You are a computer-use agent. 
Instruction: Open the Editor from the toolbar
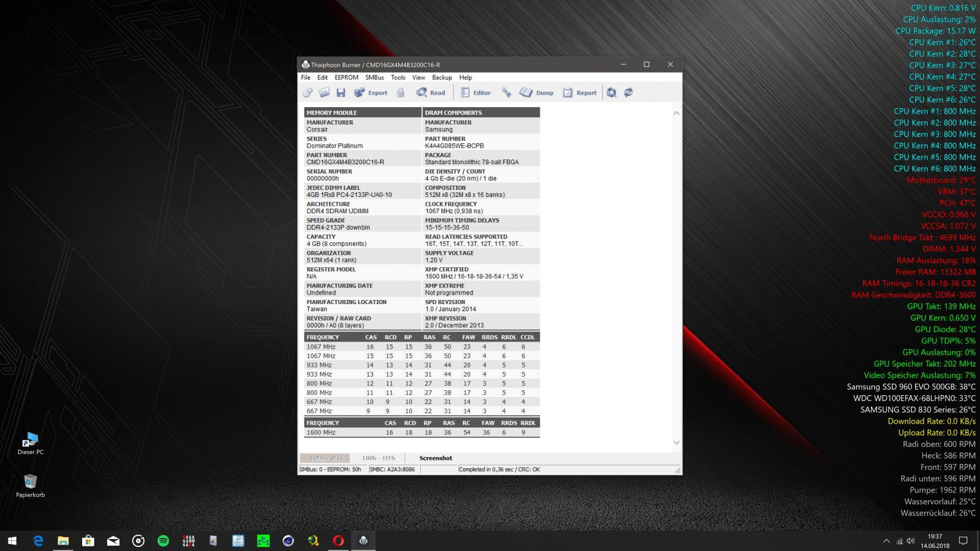point(475,93)
